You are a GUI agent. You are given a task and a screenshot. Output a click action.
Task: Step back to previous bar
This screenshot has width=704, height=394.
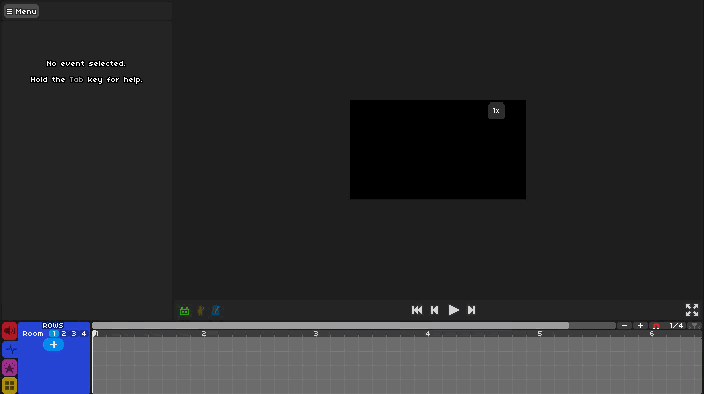[434, 310]
